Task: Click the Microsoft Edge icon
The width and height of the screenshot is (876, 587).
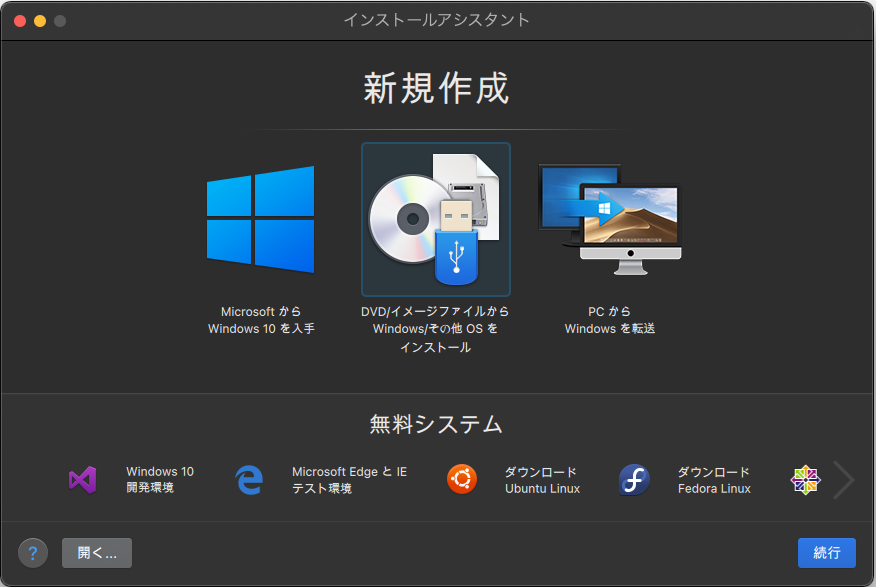Action: point(249,480)
